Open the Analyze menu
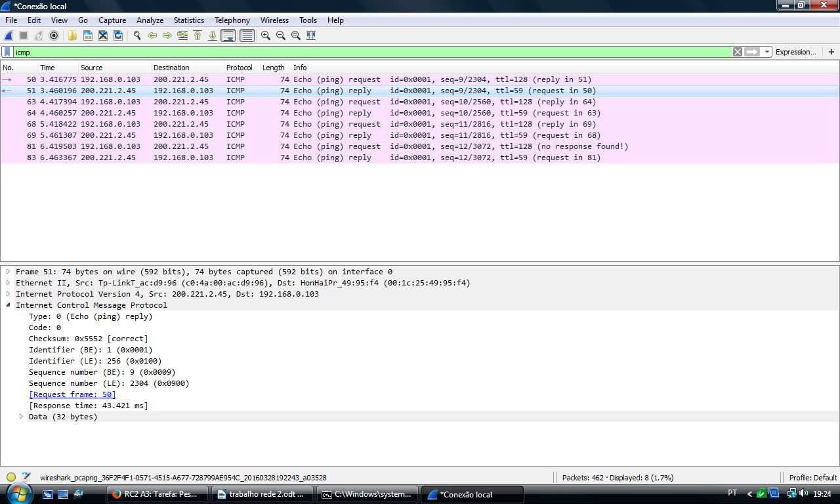The width and height of the screenshot is (840, 504). pyautogui.click(x=150, y=20)
